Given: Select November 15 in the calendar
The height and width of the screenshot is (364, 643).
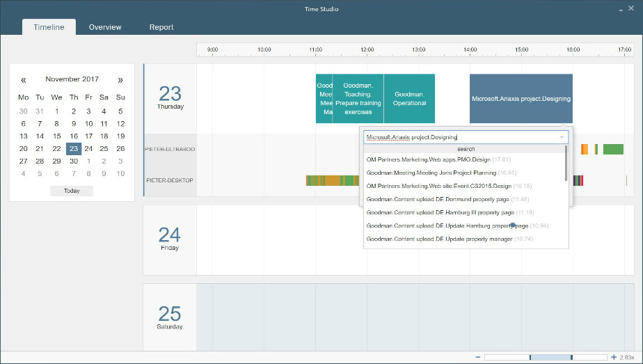Looking at the screenshot, I should coord(56,136).
